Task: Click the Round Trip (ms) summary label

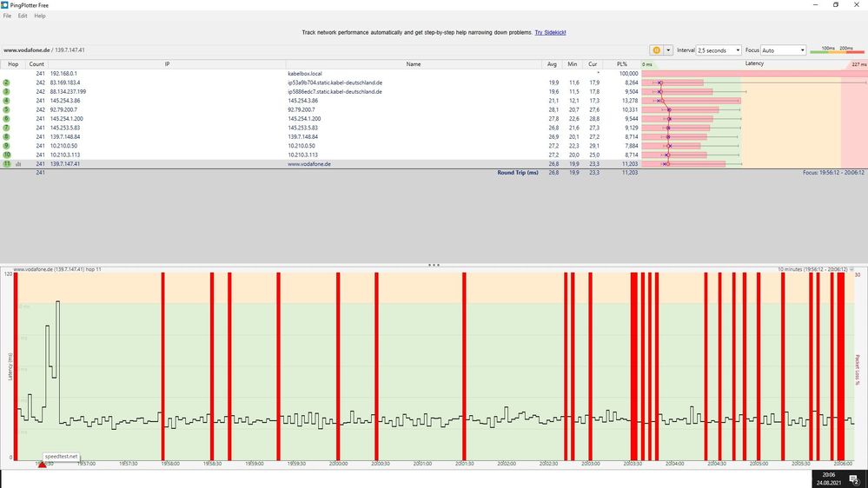Action: point(518,173)
